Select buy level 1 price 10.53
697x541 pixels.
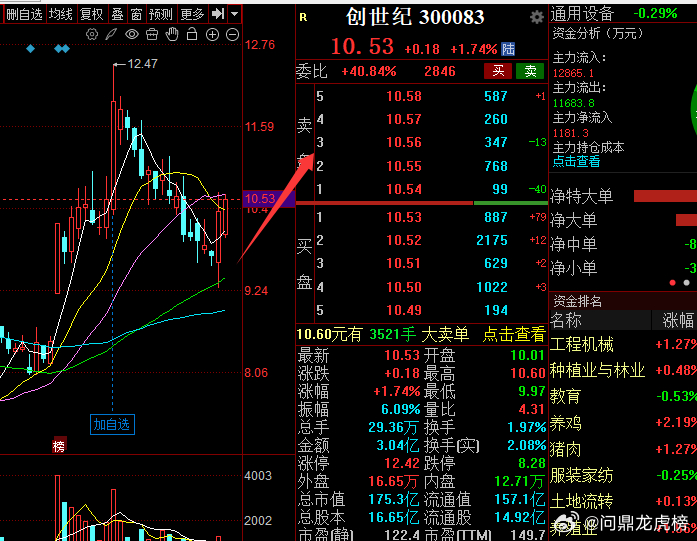click(x=404, y=217)
